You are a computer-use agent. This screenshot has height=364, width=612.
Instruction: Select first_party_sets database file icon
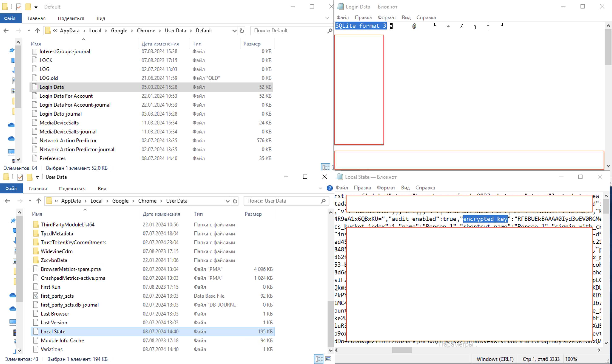click(36, 296)
